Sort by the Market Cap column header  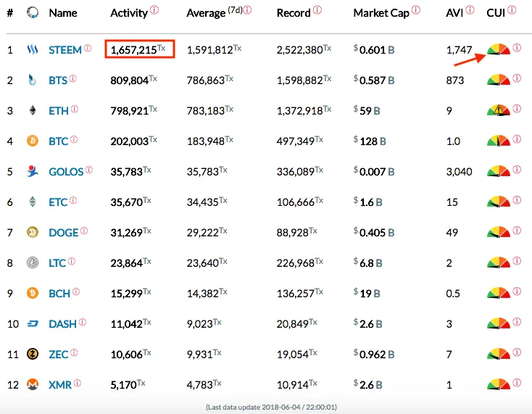click(381, 13)
